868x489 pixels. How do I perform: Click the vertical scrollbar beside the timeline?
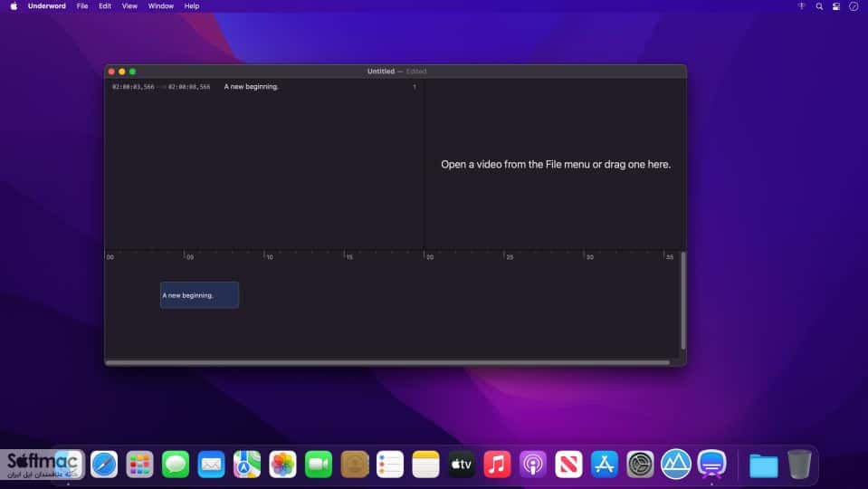pos(683,301)
